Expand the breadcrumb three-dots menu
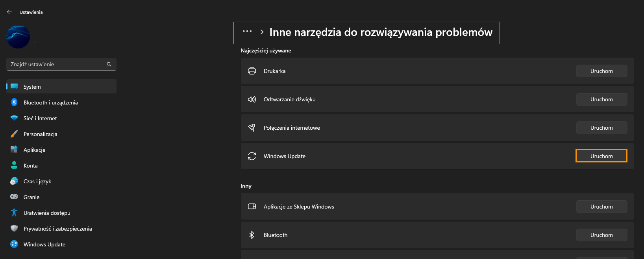The image size is (644, 259). (247, 31)
